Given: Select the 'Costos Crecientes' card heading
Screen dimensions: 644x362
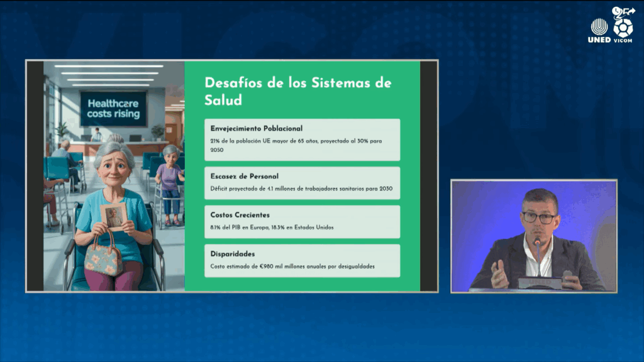Looking at the screenshot, I should click(x=241, y=215).
